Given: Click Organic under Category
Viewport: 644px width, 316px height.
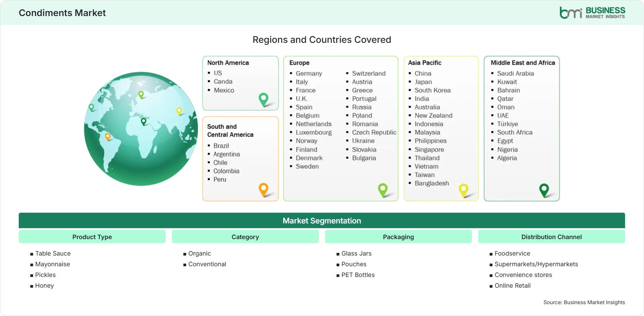Looking at the screenshot, I should pos(199,253).
